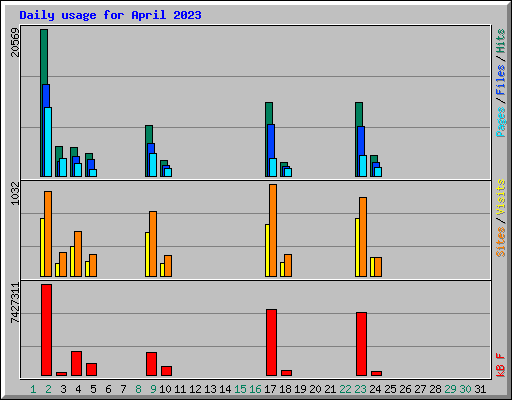Click the orange visits bar for day 2

(48, 234)
